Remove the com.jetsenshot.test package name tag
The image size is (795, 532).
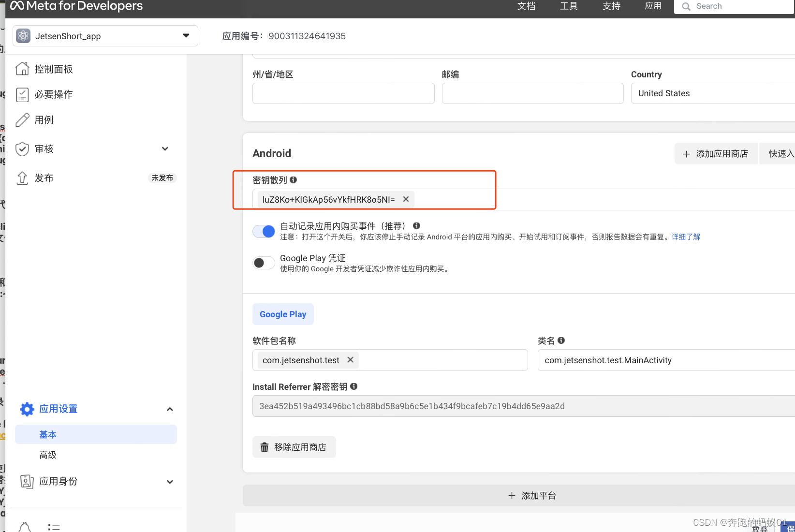click(x=351, y=360)
